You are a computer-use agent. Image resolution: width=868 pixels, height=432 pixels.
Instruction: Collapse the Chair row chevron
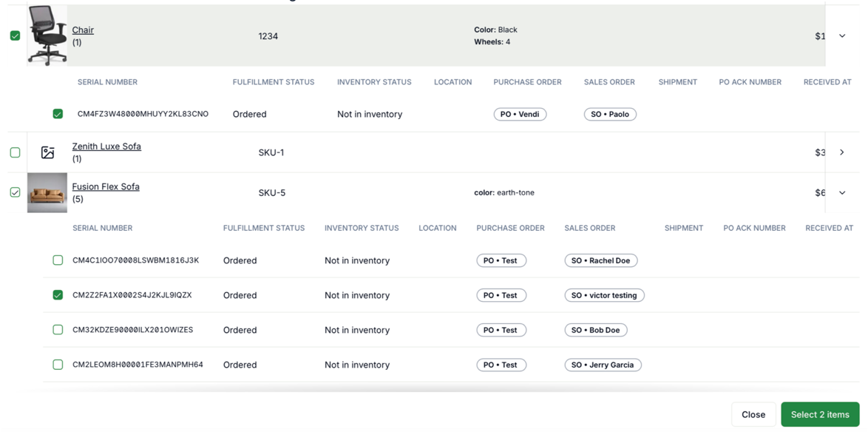click(842, 36)
